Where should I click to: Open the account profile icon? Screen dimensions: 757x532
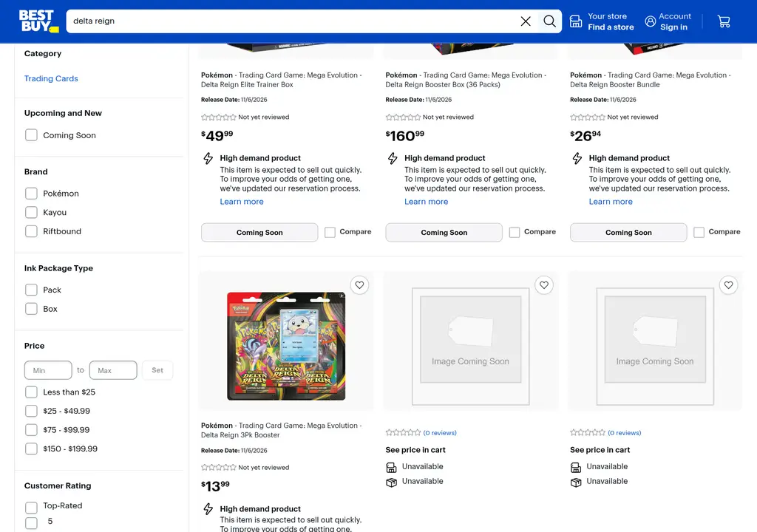pos(651,21)
